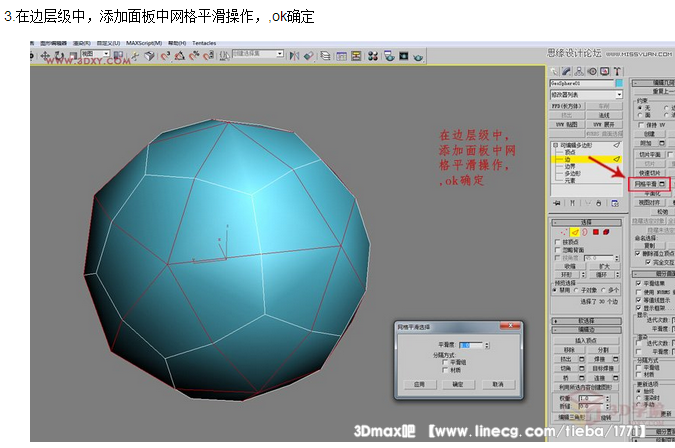Click the Select and Manipulate icon
This screenshot has height=448, width=675.
tap(135, 56)
